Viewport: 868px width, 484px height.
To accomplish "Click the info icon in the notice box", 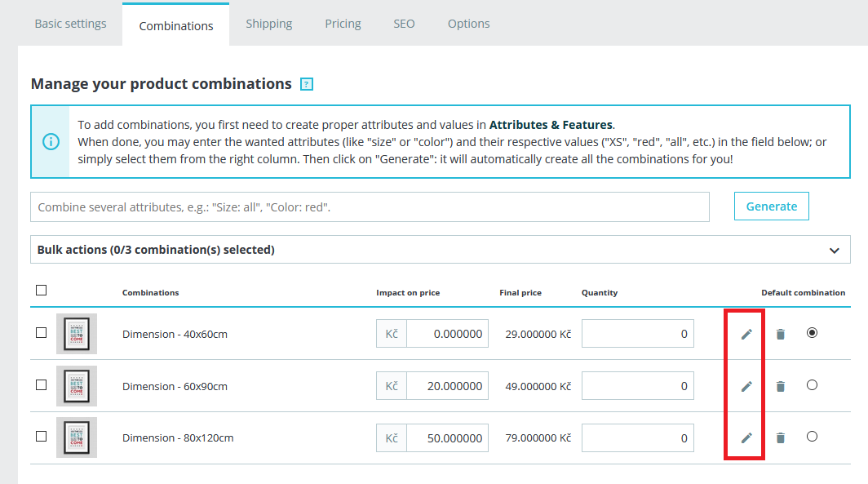I will click(x=51, y=141).
